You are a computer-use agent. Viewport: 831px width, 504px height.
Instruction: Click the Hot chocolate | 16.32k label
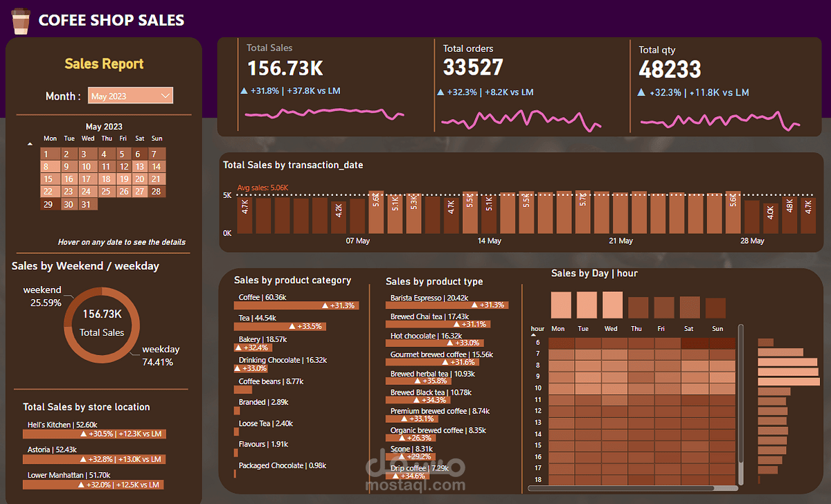(x=426, y=336)
